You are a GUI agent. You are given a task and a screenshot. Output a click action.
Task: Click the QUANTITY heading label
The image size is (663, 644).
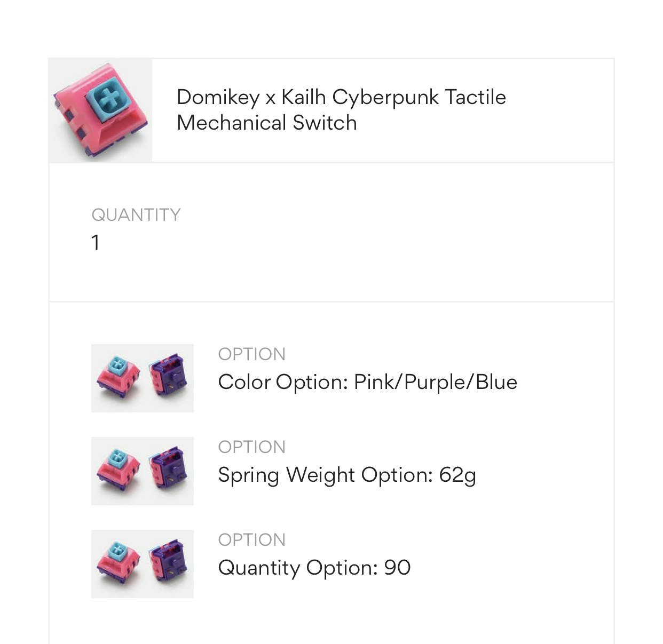(x=136, y=215)
